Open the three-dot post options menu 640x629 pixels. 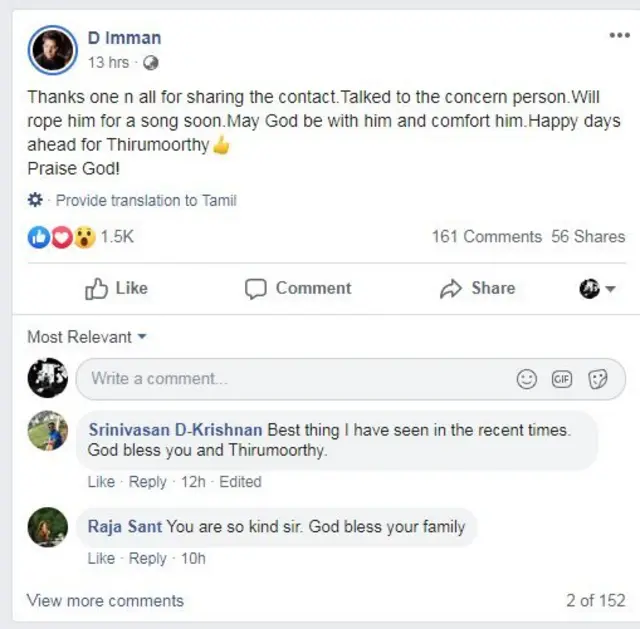point(619,36)
